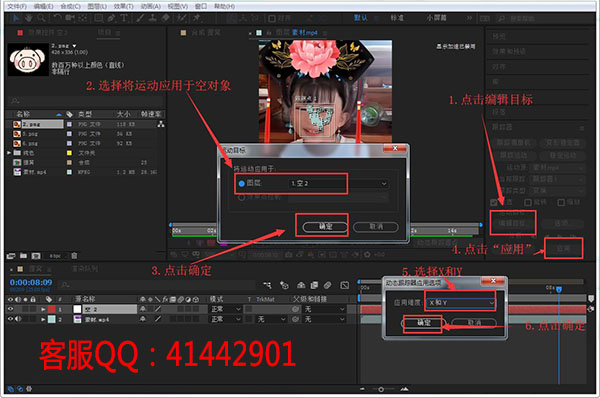This screenshot has height=398, width=600.
Task: Select the Selection arrow tool
Action: click(16, 18)
